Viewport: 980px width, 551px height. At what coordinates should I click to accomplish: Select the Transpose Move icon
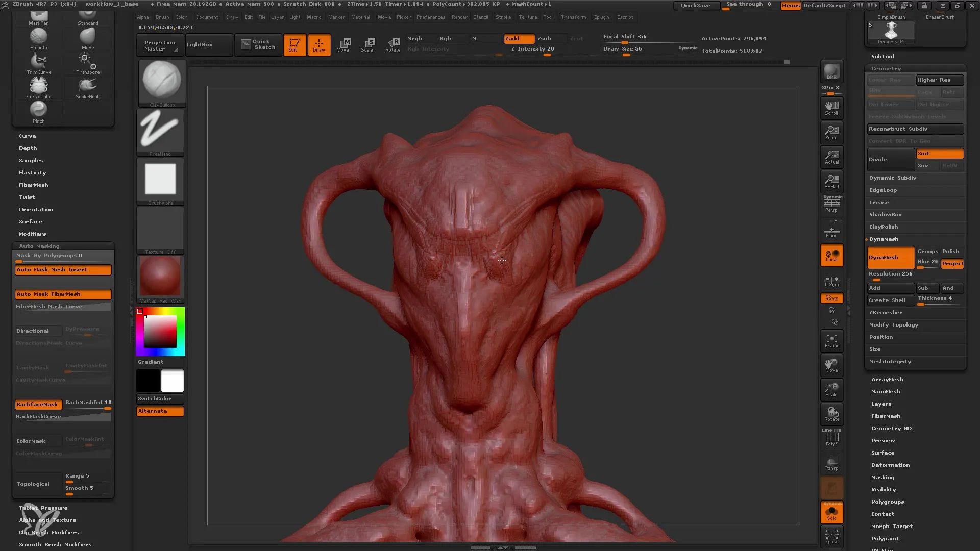344,44
